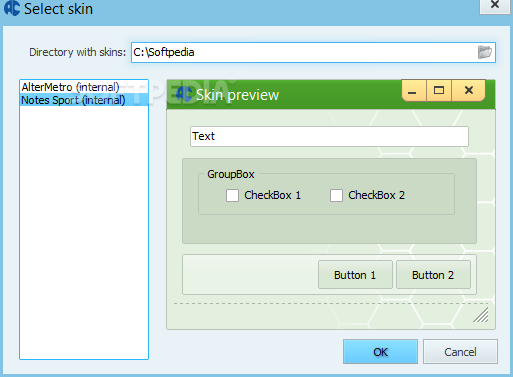Select Notes Sport (internal) skin
Viewport: 513px width, 377px height.
coord(84,100)
